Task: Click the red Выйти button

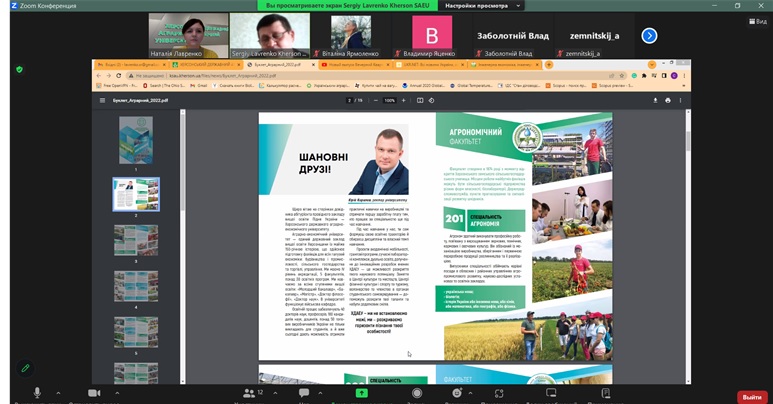Action: (752, 397)
